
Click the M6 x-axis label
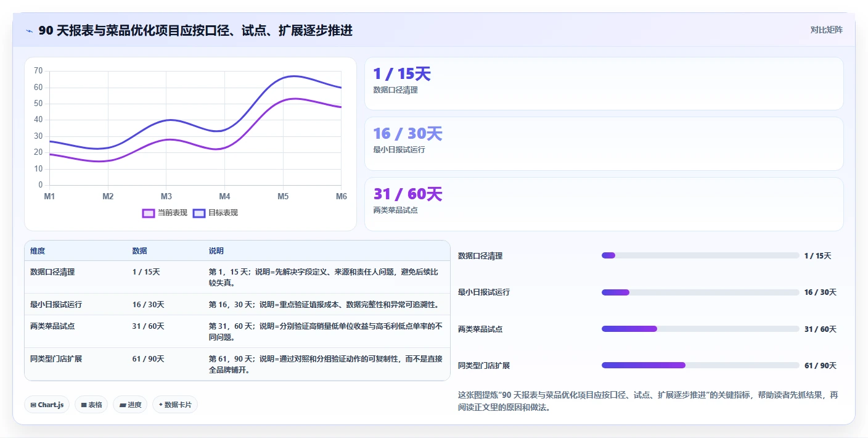342,196
